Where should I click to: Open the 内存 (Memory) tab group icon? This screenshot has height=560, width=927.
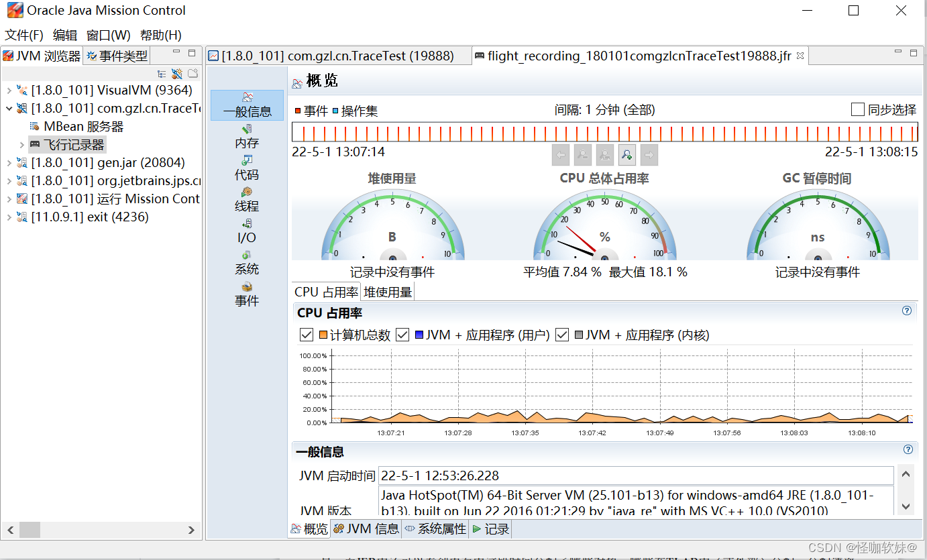(247, 129)
